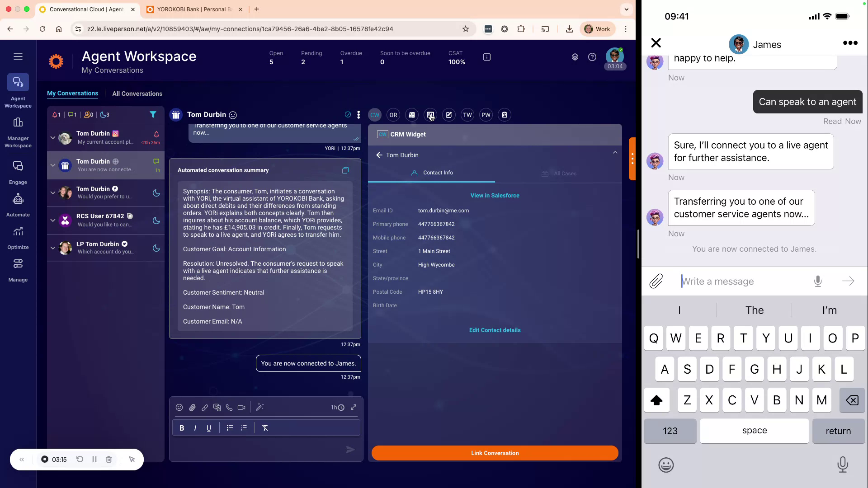868x488 pixels.
Task: Toggle bold formatting in the message editor
Action: [182, 428]
